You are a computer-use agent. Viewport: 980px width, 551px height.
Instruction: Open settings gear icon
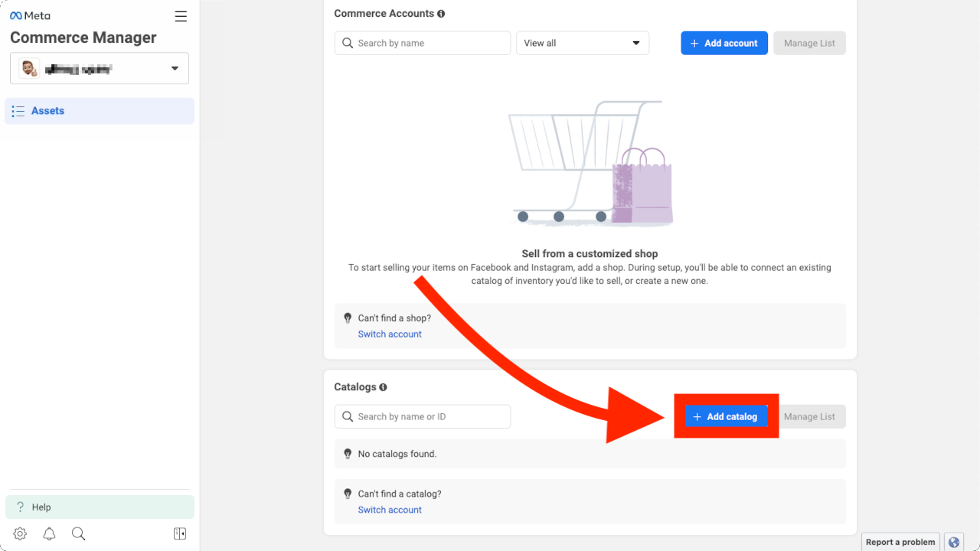point(21,533)
